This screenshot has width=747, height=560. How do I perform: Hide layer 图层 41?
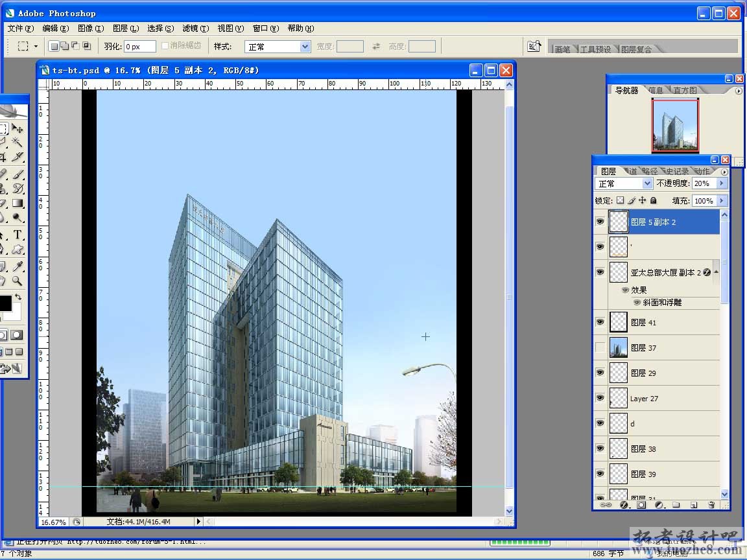coord(600,322)
